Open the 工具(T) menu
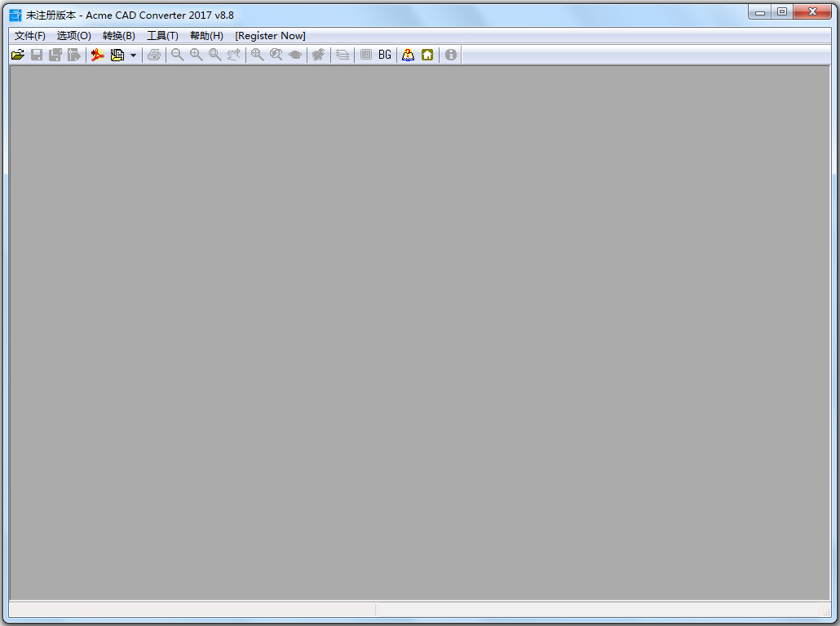The image size is (840, 626). point(162,35)
